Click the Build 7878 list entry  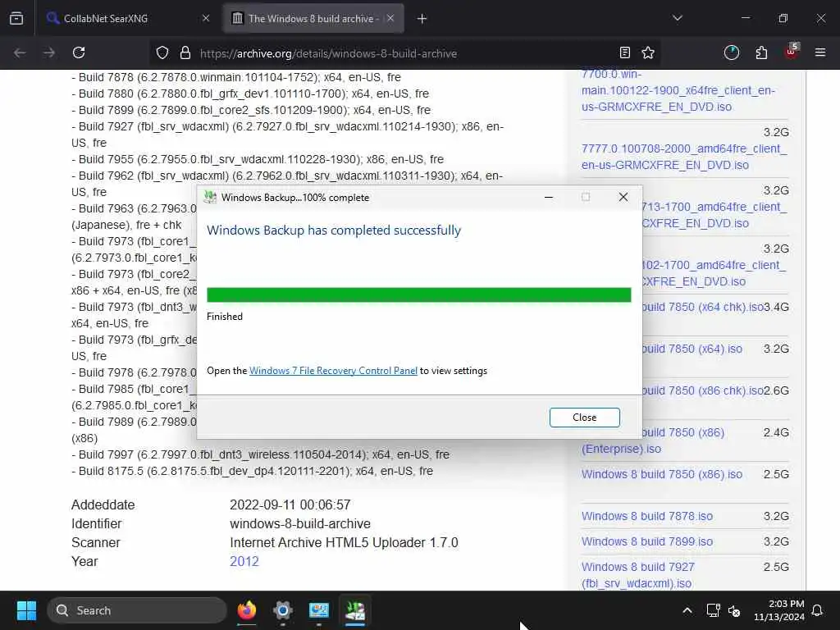point(236,77)
